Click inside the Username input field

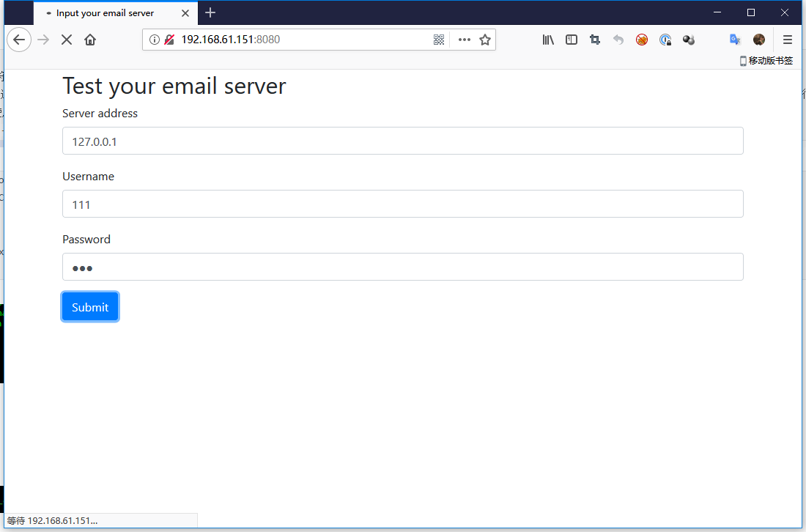click(x=403, y=204)
